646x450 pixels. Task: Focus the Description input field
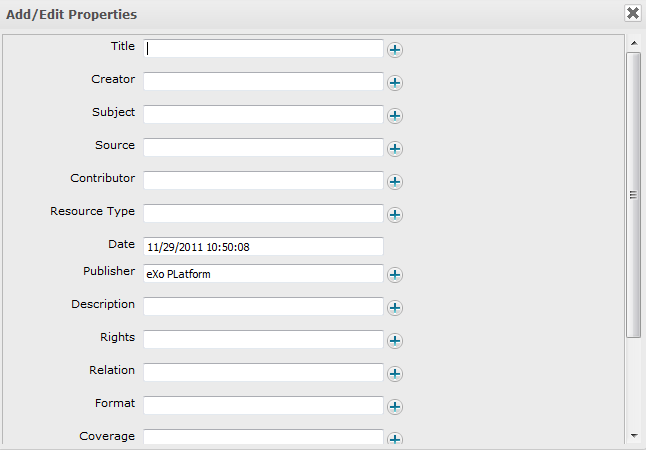click(263, 306)
